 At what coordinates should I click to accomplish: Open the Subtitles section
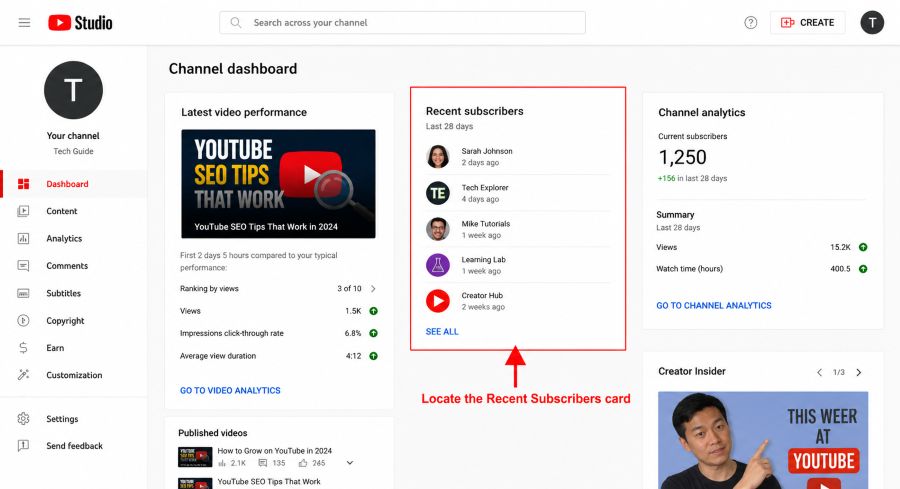(63, 293)
